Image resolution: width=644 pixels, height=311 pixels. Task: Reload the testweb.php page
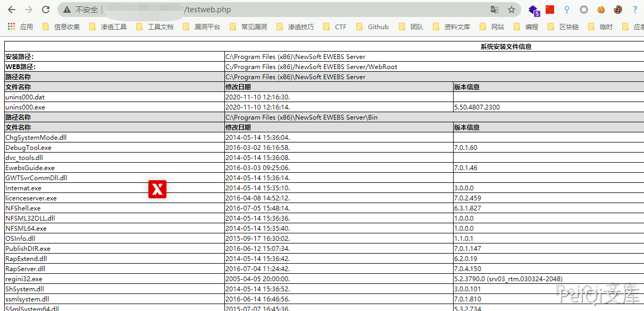[46, 10]
